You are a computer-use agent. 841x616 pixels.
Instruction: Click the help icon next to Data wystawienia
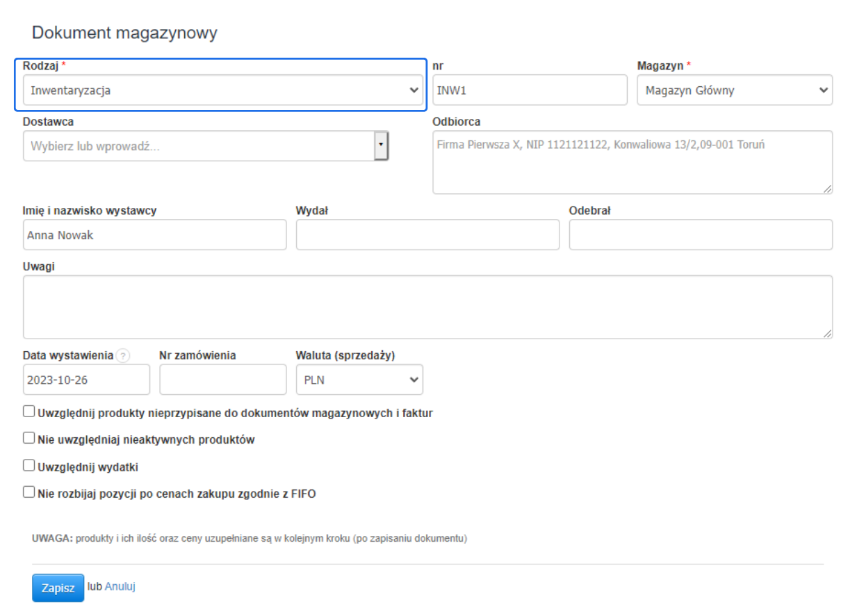(x=123, y=356)
